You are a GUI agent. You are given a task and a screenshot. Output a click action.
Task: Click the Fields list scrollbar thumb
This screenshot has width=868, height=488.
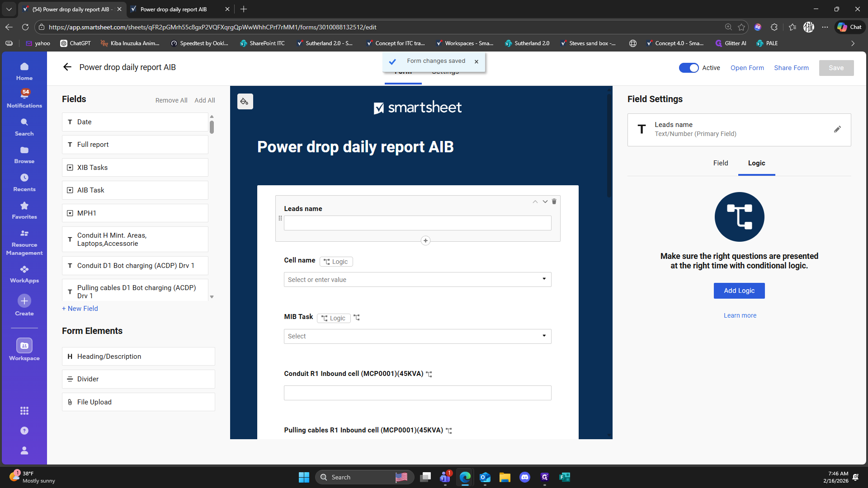click(212, 127)
